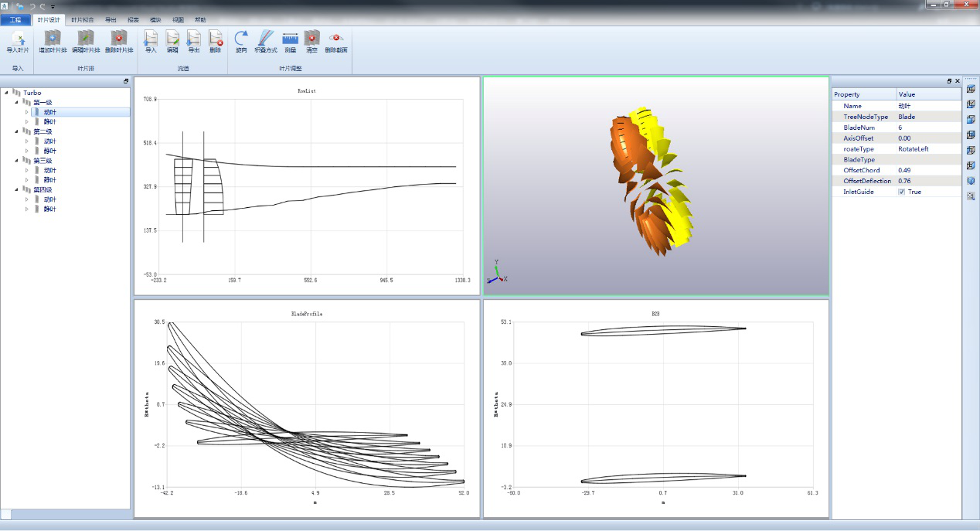Select 静叶 under 第三级 in tree
The width and height of the screenshot is (980, 531).
pos(50,180)
